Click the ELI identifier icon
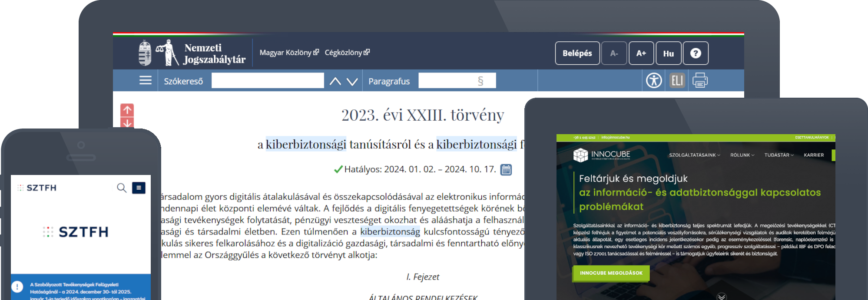Screen dimensions: 868x300 click(x=677, y=81)
